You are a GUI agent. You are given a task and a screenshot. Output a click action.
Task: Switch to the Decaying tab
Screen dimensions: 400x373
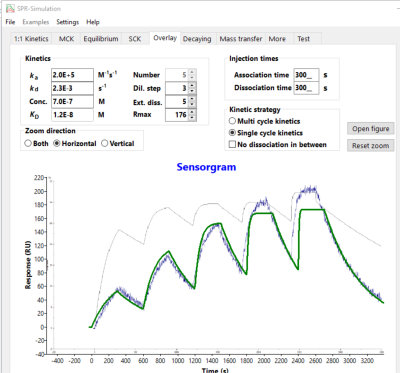(197, 39)
